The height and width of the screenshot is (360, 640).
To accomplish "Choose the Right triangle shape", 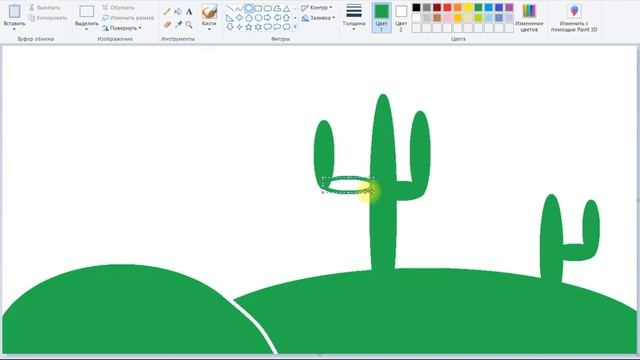I will point(230,18).
